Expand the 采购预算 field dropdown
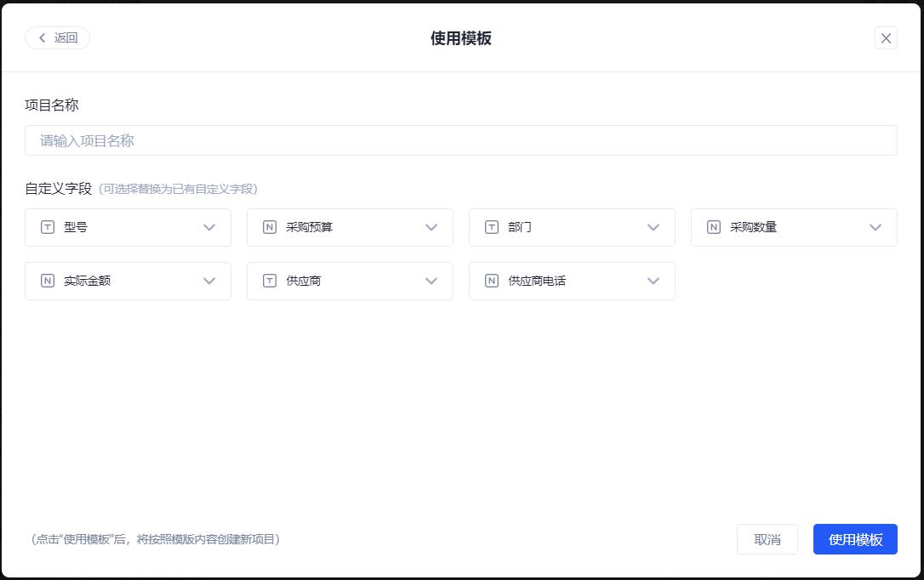This screenshot has width=924, height=580. point(431,227)
